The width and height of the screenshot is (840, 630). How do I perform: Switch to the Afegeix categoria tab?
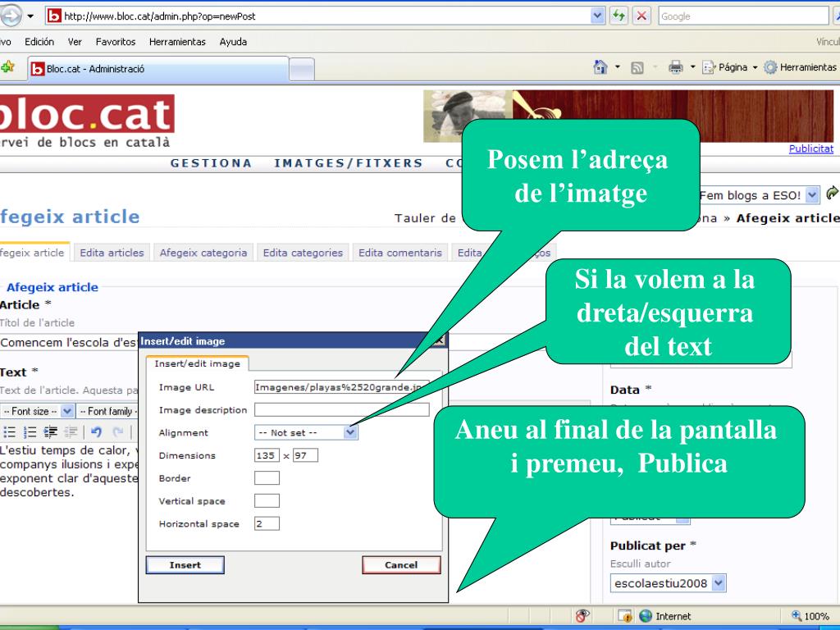203,253
